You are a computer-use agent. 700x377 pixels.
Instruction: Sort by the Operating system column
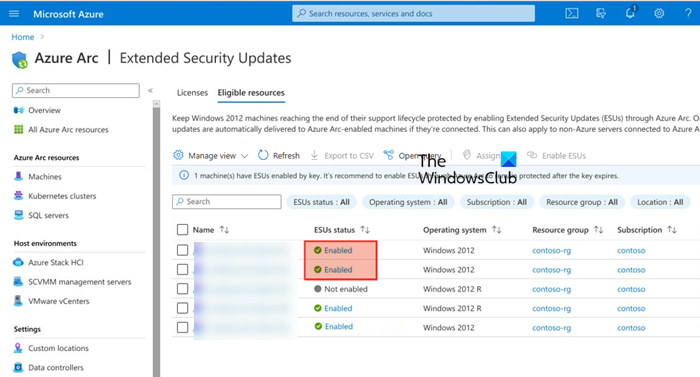tap(462, 230)
